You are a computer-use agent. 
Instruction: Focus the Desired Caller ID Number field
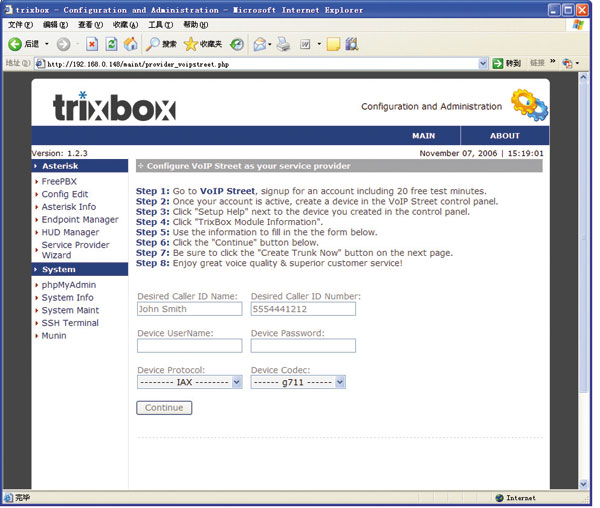pos(303,310)
